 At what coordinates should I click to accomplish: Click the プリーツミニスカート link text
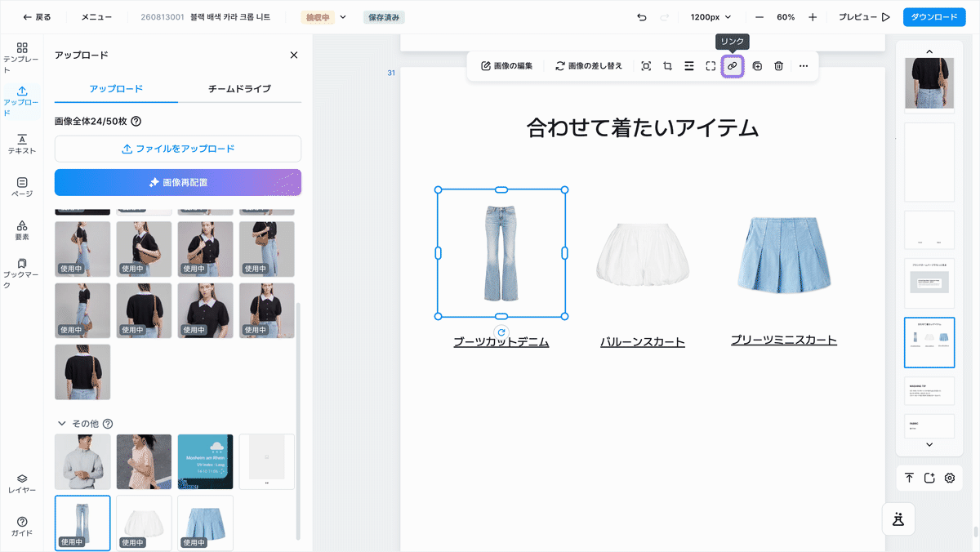(784, 341)
